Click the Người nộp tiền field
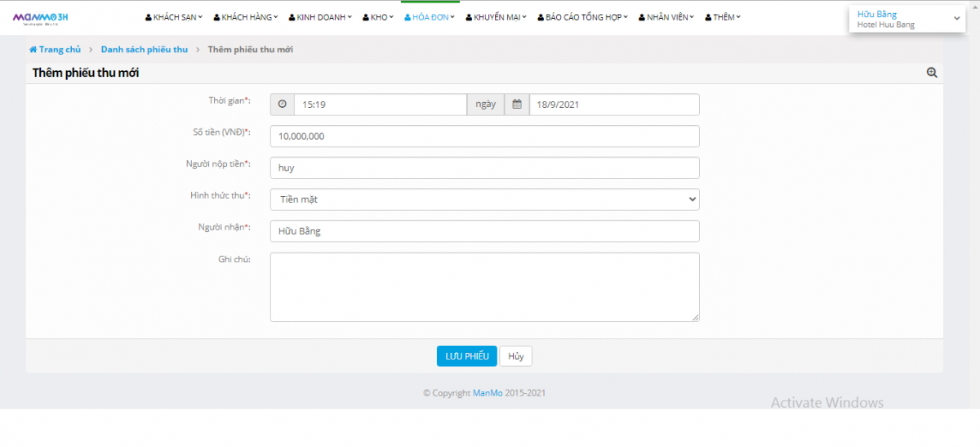Screen dimensions: 980x447 (x=484, y=168)
